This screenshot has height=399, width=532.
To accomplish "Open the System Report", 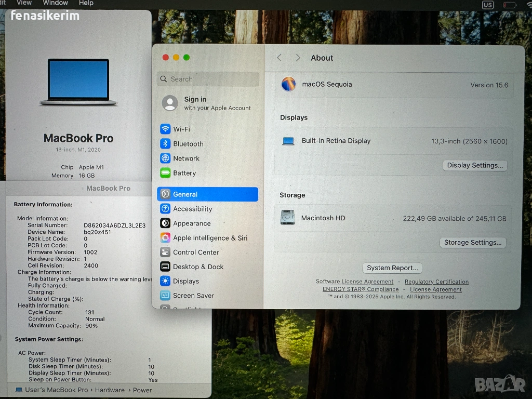I will click(392, 268).
